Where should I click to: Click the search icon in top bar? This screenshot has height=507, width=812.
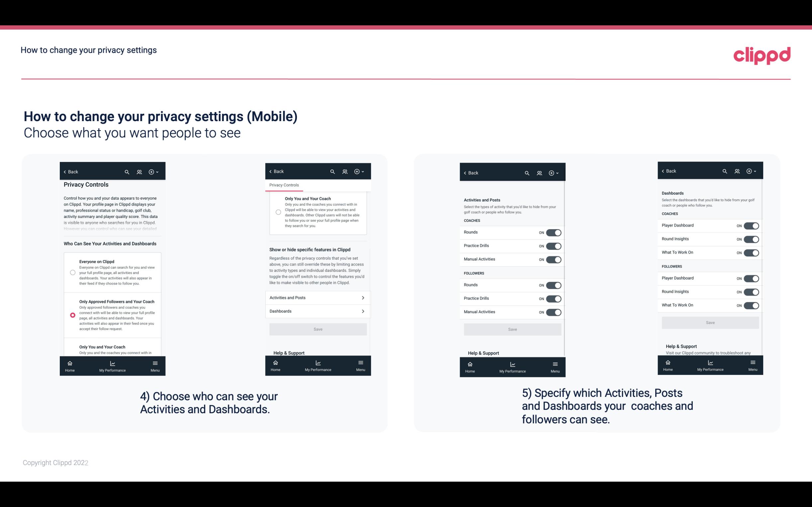point(126,171)
